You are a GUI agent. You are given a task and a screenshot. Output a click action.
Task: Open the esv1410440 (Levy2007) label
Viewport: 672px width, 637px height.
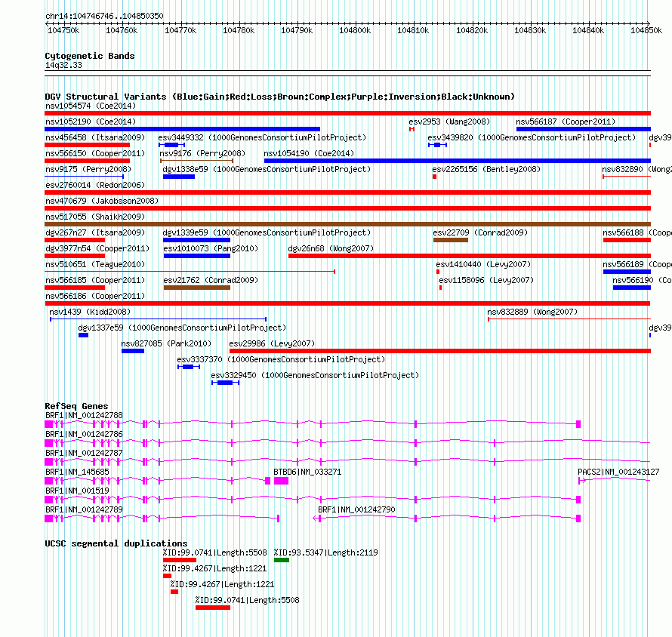pyautogui.click(x=483, y=264)
